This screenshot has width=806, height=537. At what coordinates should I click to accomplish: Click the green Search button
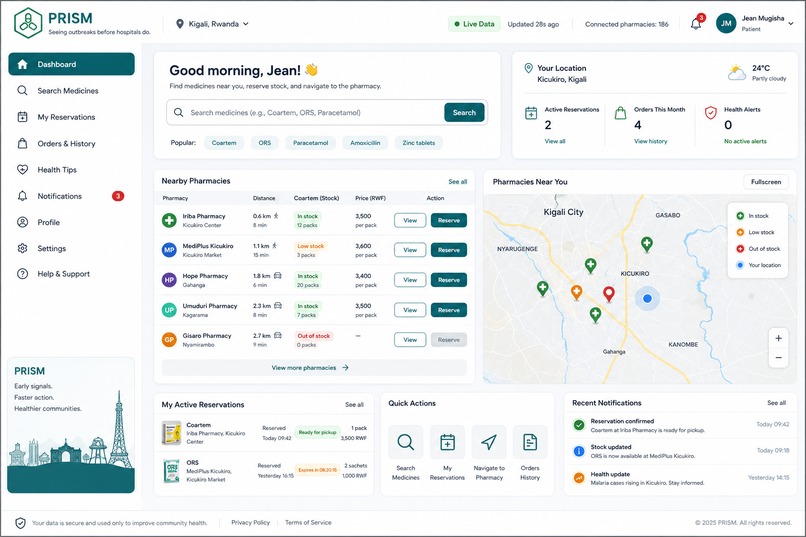pos(464,113)
